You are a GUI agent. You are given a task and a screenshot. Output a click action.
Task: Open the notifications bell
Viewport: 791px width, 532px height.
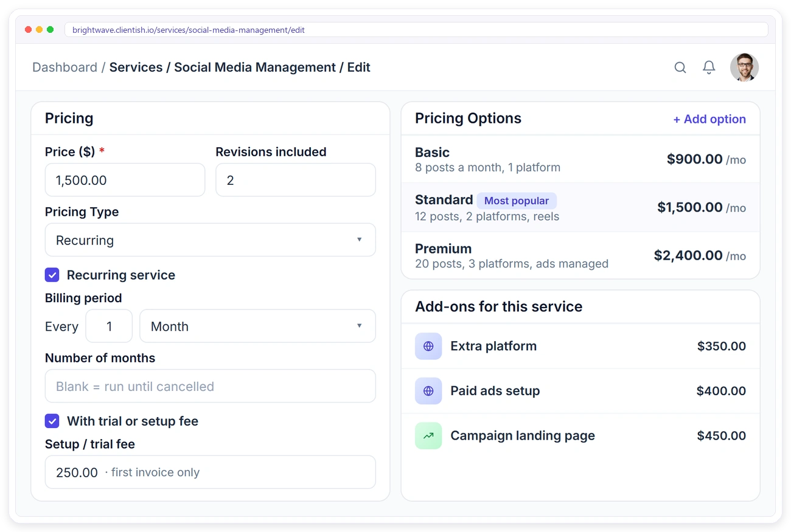tap(709, 67)
